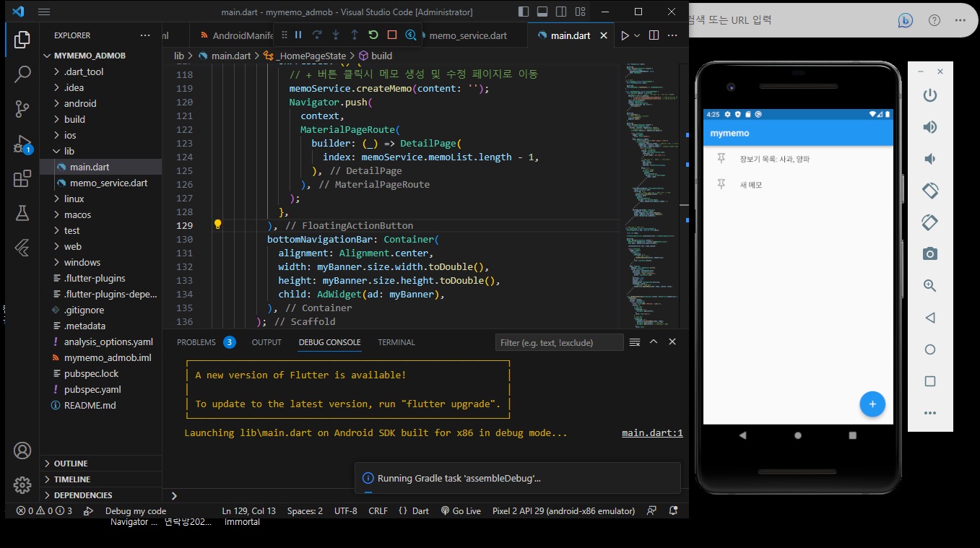Stop the debug session

click(392, 35)
